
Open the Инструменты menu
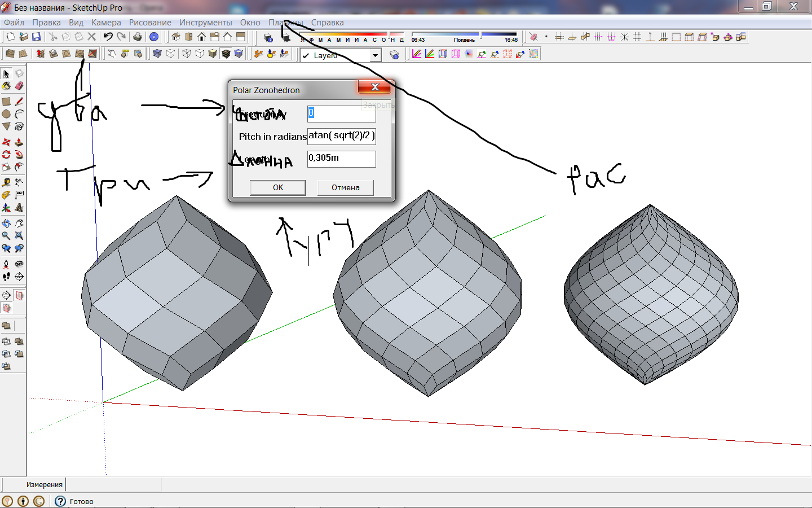(x=206, y=23)
